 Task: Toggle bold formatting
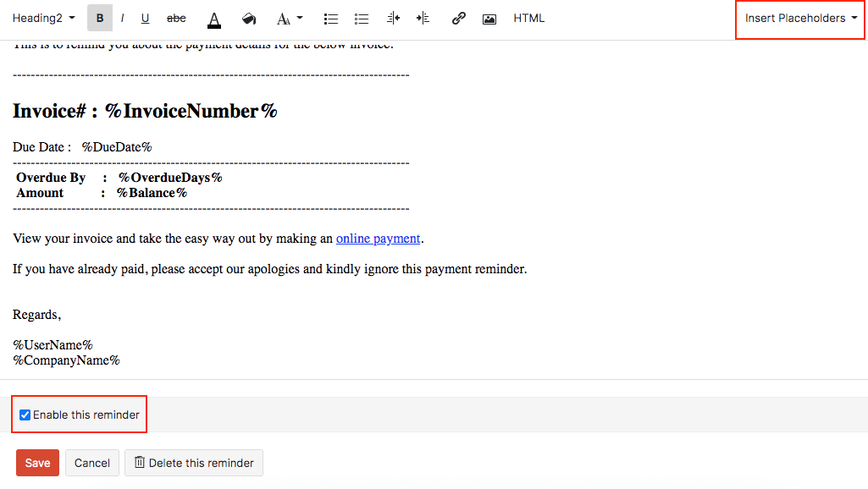point(100,18)
